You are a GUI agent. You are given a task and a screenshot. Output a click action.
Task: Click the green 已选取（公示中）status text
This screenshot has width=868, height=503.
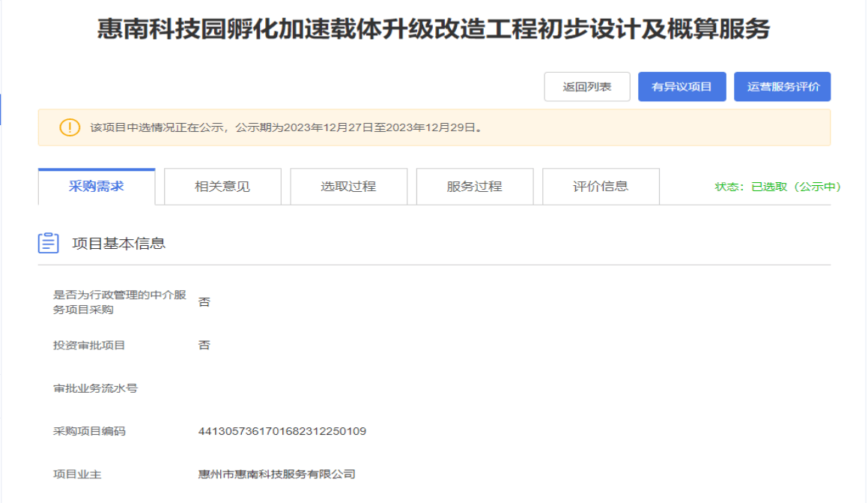(x=778, y=187)
